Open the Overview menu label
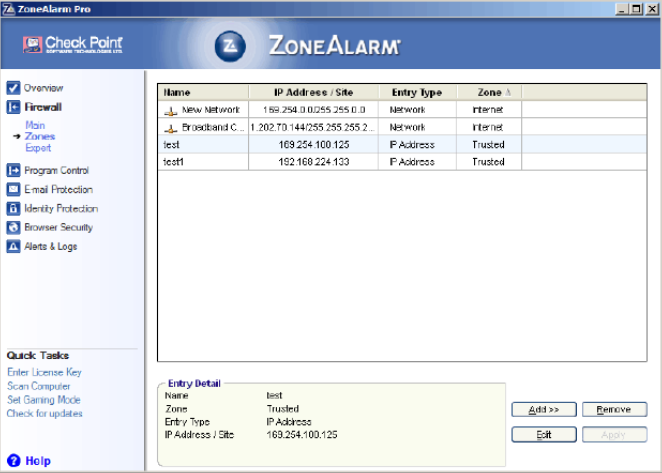Image resolution: width=662 pixels, height=473 pixels. [43, 88]
